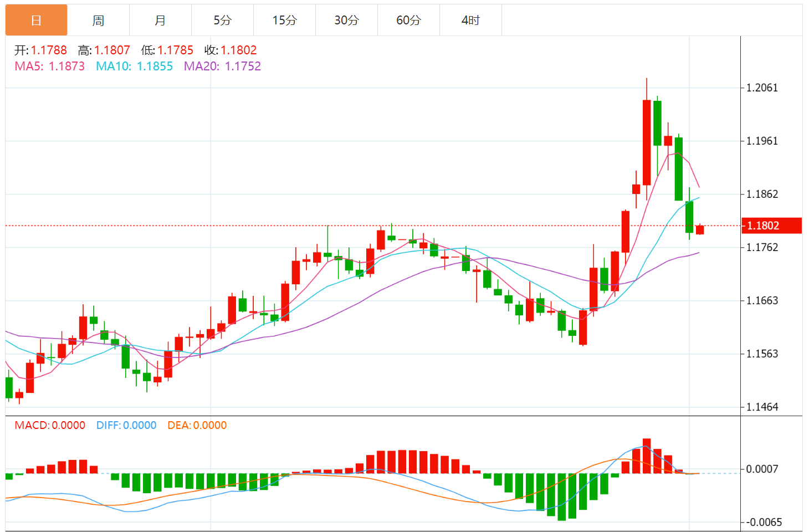
Task: Click the purple MA20 indicator label
Action: (222, 66)
